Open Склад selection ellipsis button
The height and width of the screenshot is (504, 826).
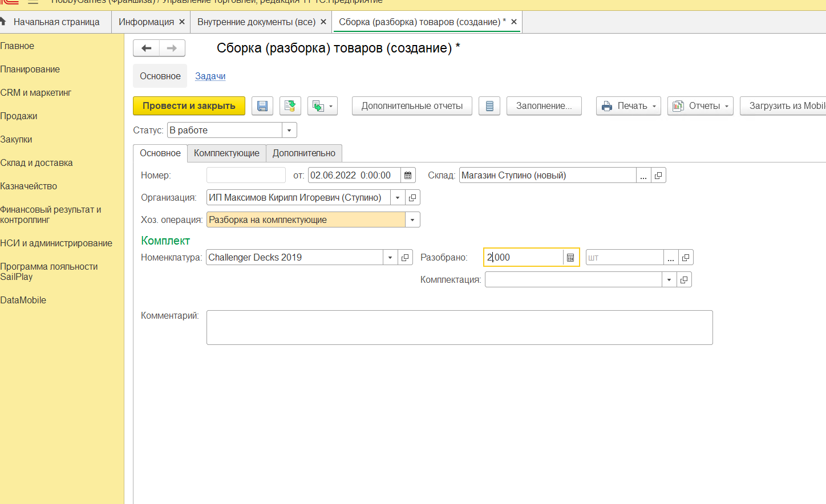tap(643, 176)
